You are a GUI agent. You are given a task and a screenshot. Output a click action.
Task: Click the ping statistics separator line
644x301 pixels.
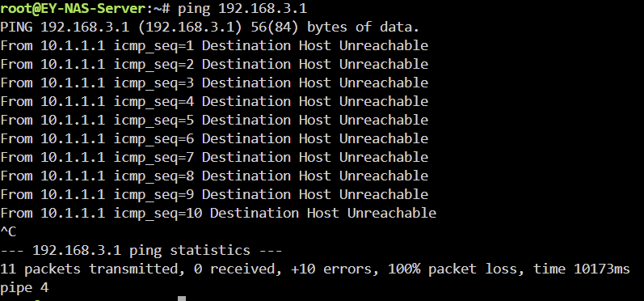coord(141,250)
